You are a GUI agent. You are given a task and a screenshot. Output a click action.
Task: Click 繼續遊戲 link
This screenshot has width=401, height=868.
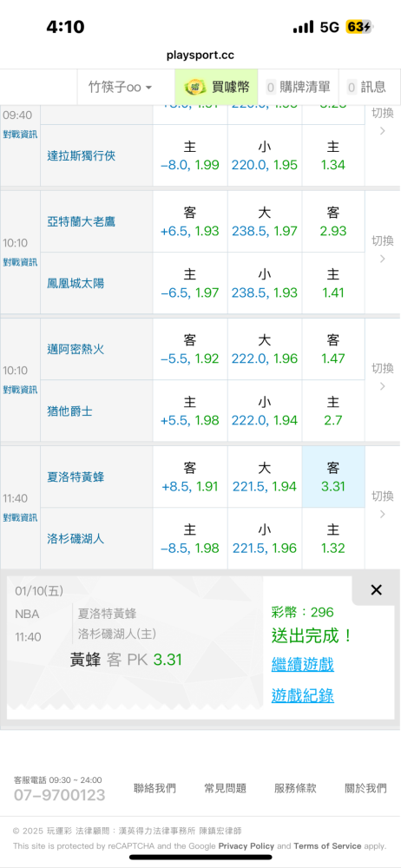click(302, 664)
